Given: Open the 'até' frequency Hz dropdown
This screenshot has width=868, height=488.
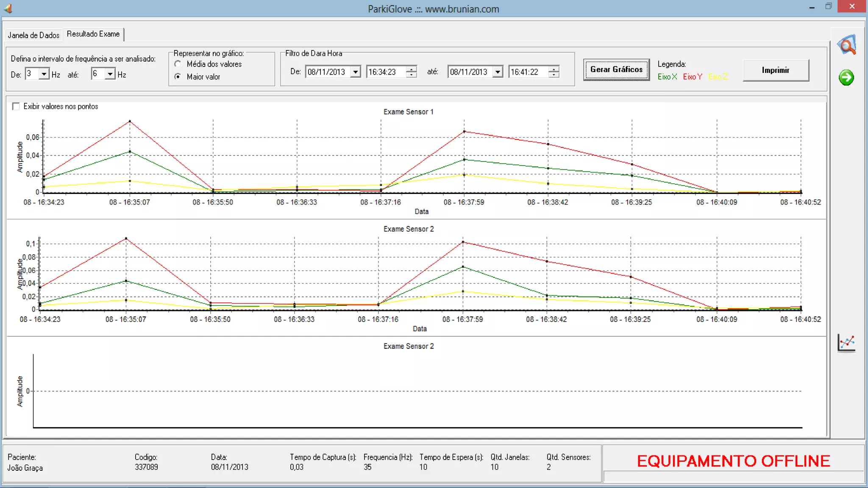Looking at the screenshot, I should tap(110, 74).
